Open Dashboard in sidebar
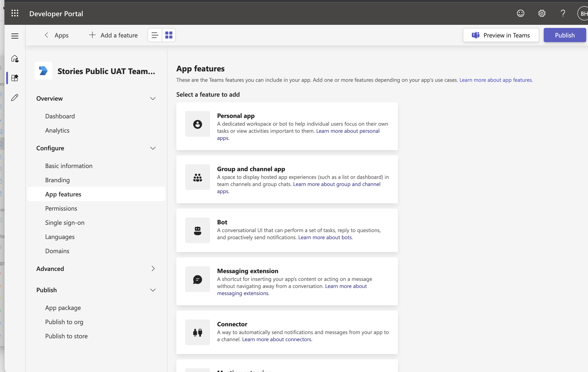This screenshot has height=372, width=588. 60,116
